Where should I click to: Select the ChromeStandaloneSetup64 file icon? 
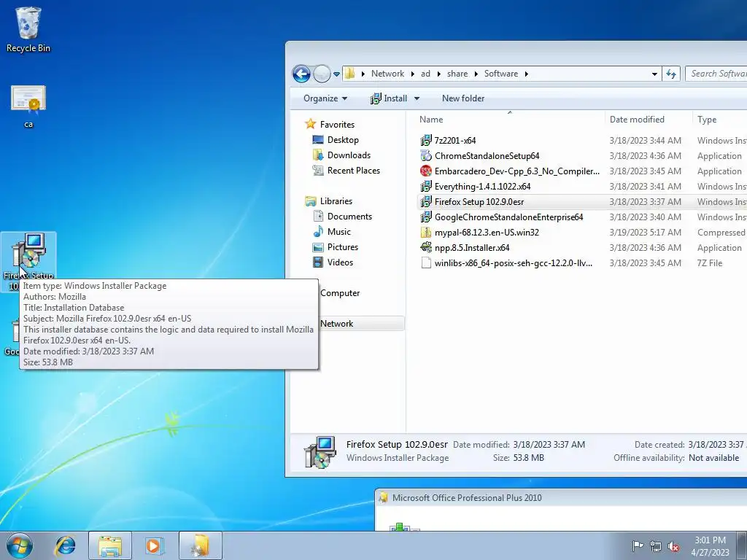point(425,156)
